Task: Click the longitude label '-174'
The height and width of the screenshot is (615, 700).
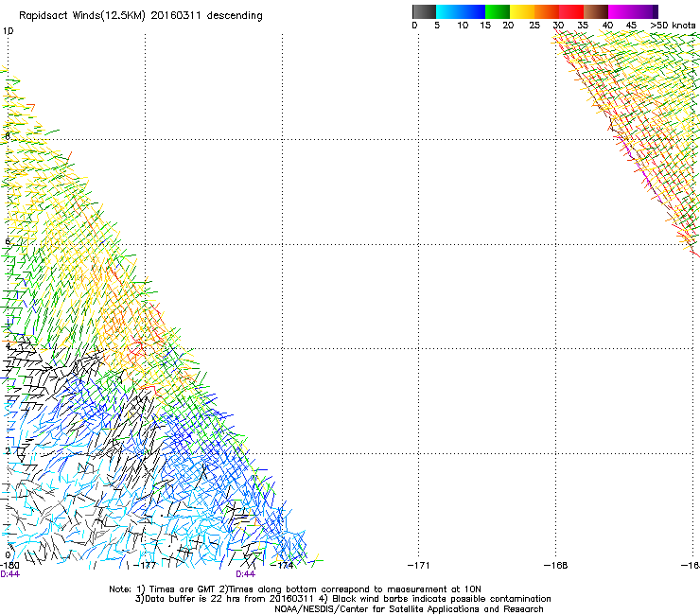Action: point(282,566)
